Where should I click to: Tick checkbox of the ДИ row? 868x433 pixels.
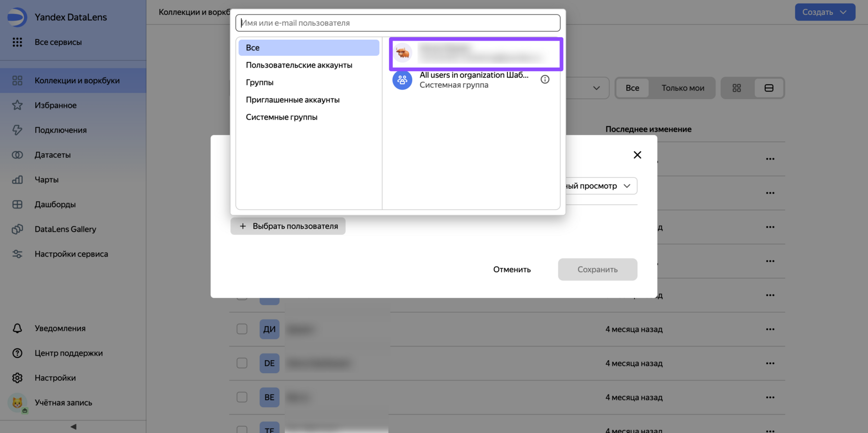[x=242, y=329]
